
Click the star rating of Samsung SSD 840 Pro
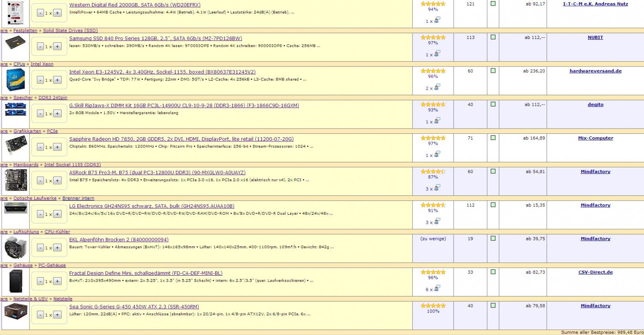(x=433, y=37)
